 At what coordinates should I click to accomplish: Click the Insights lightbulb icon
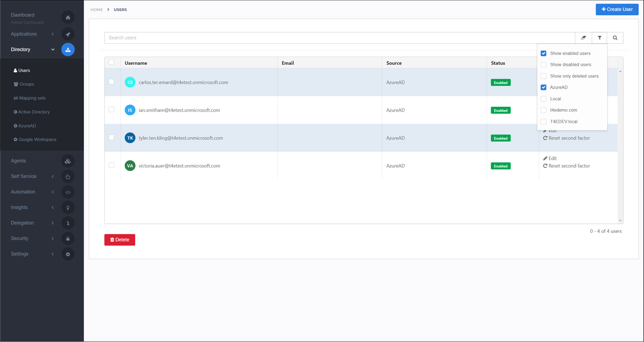click(x=68, y=207)
